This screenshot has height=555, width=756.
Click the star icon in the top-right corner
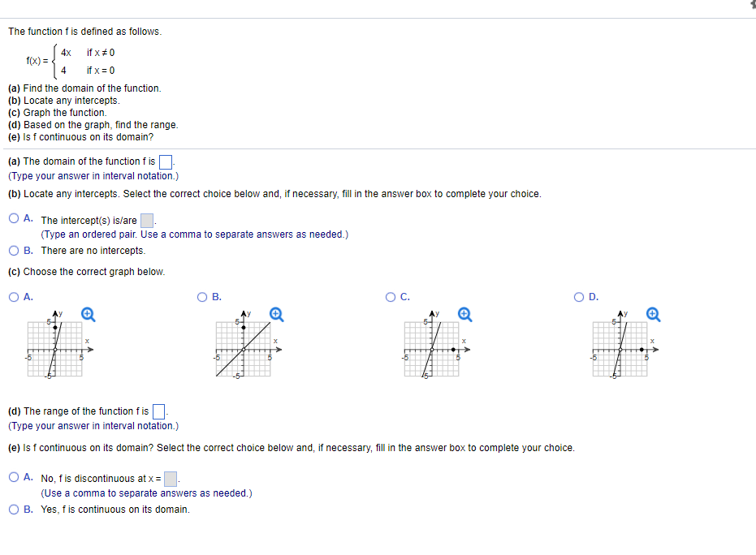751,5
